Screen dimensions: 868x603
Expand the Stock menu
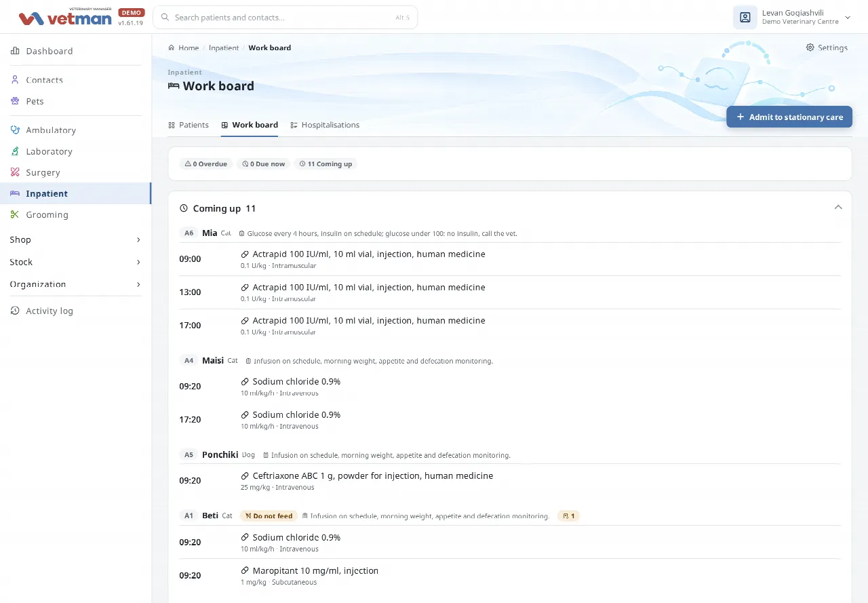click(75, 262)
